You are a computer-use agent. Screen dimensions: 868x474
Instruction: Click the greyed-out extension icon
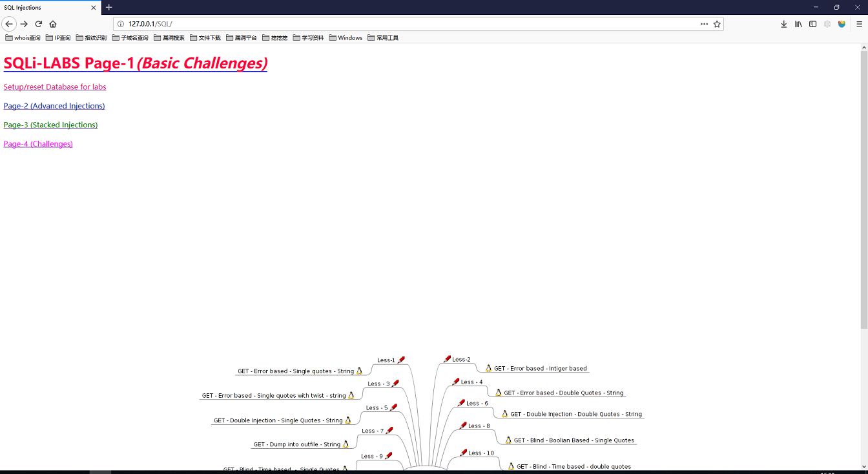pos(827,24)
